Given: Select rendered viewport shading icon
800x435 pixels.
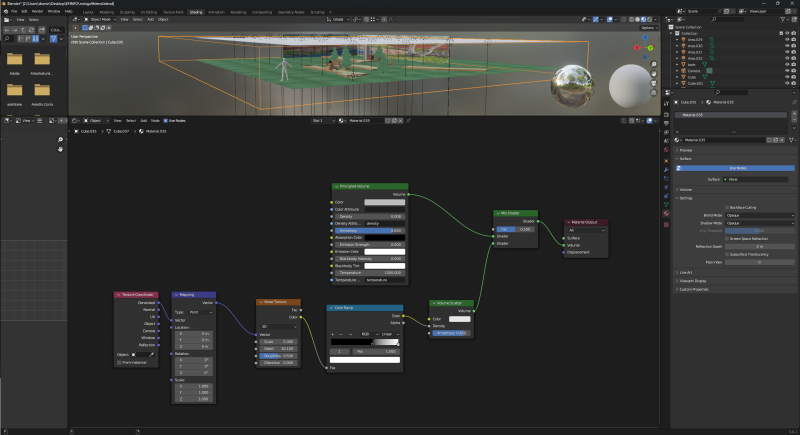Looking at the screenshot, I should (649, 19).
